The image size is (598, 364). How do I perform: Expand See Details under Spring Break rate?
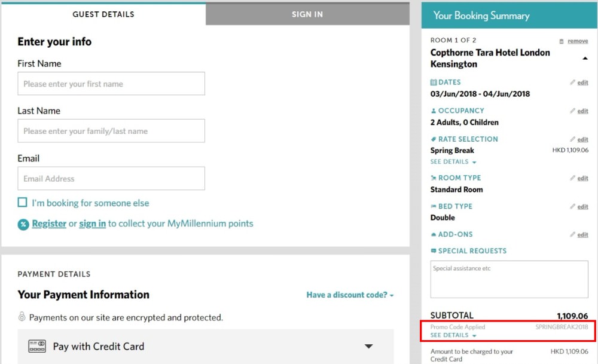point(453,162)
